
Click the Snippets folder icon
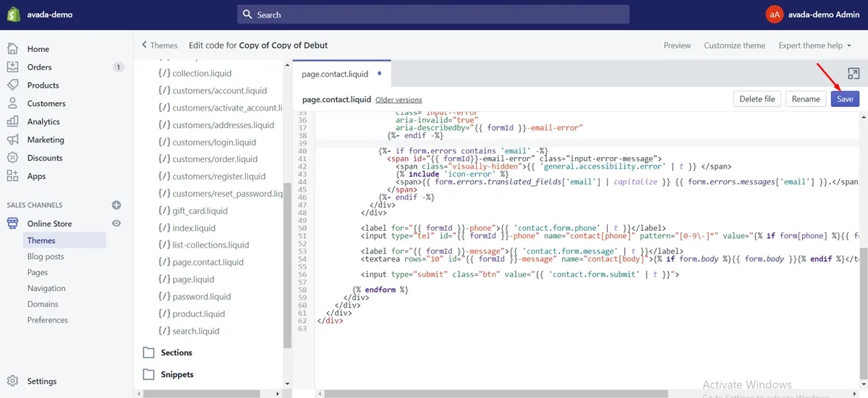point(149,375)
